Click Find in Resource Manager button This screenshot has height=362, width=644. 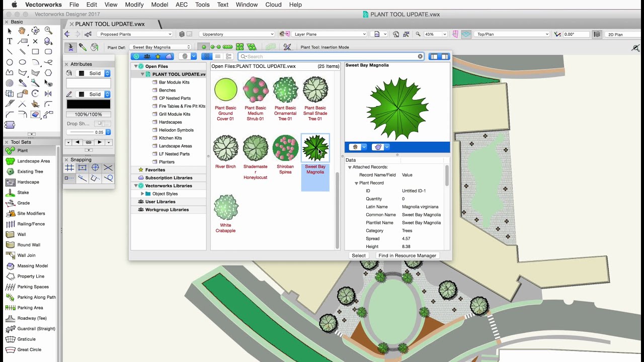point(407,255)
